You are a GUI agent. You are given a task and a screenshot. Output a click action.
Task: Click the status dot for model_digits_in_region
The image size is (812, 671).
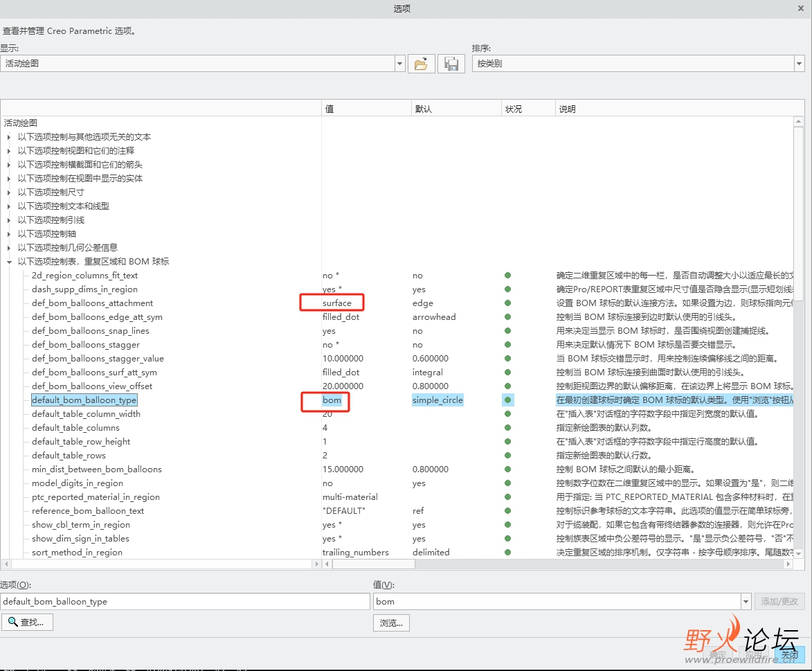point(507,483)
